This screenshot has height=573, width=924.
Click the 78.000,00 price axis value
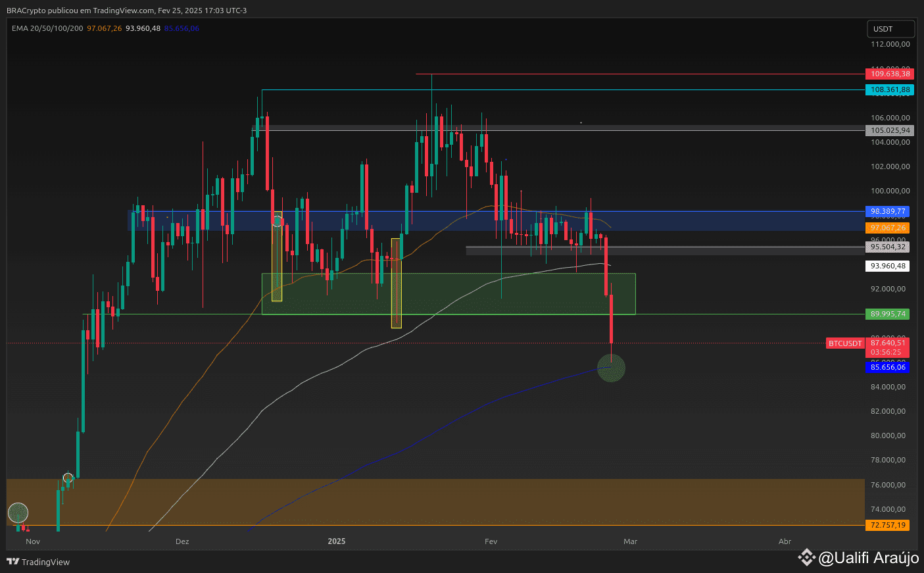[888, 460]
